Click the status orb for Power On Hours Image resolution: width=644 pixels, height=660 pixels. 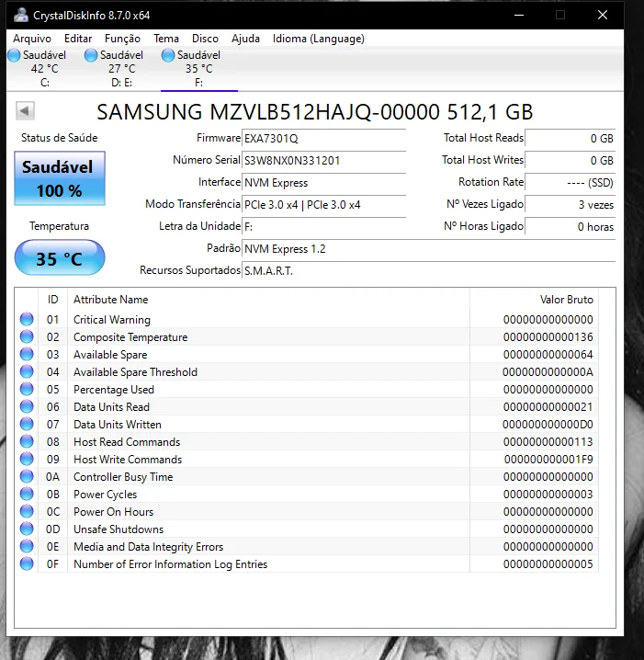tap(27, 511)
